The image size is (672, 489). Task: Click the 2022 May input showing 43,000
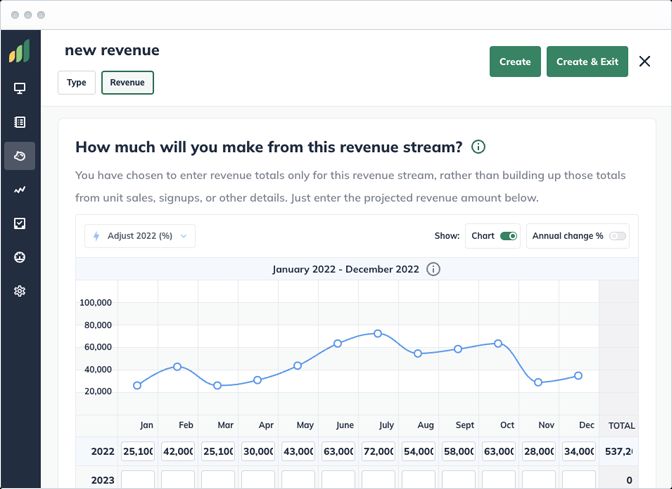pyautogui.click(x=298, y=451)
